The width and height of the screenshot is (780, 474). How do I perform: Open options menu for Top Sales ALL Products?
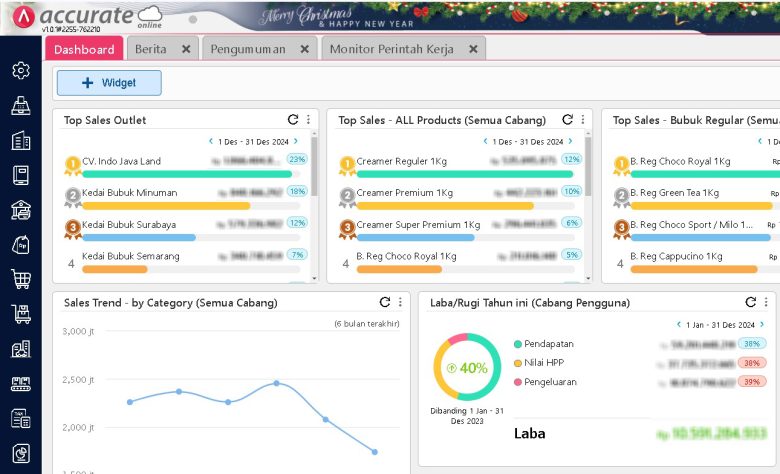(x=582, y=120)
